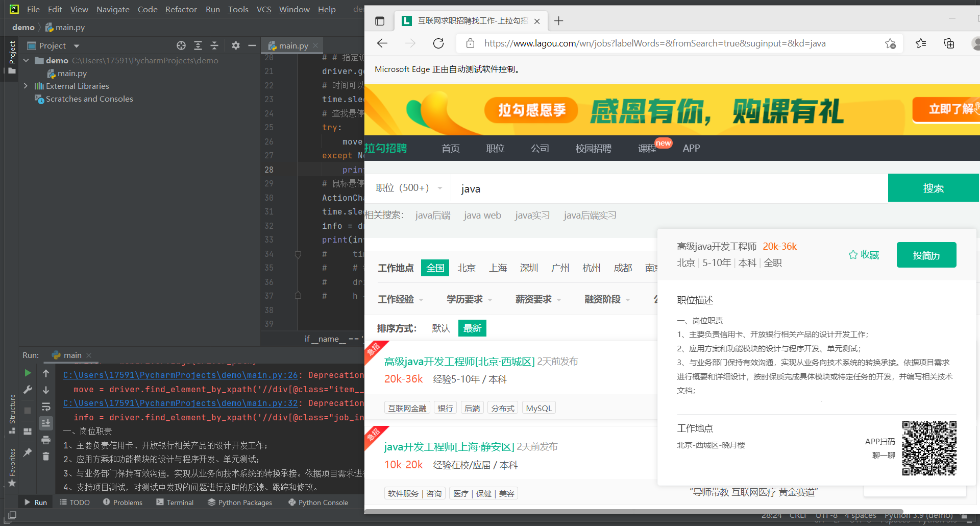This screenshot has height=526, width=980.
Task: Toggle soft-wrap in Run console
Action: pos(46,407)
